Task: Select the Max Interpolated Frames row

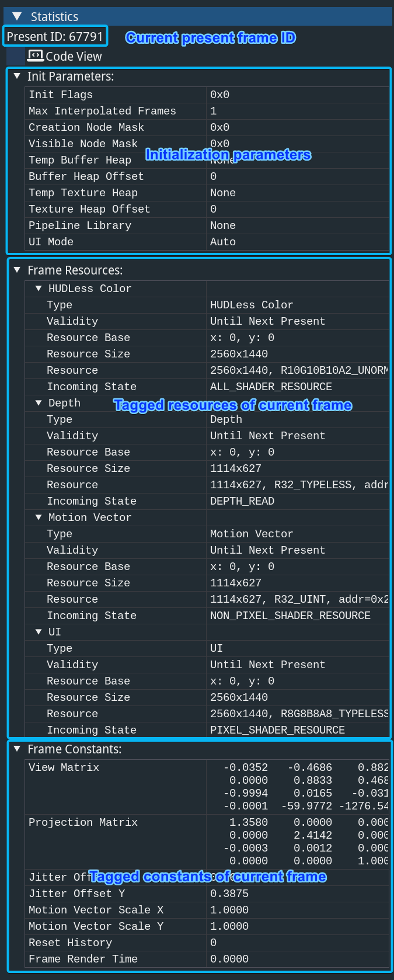Action: pyautogui.click(x=102, y=111)
